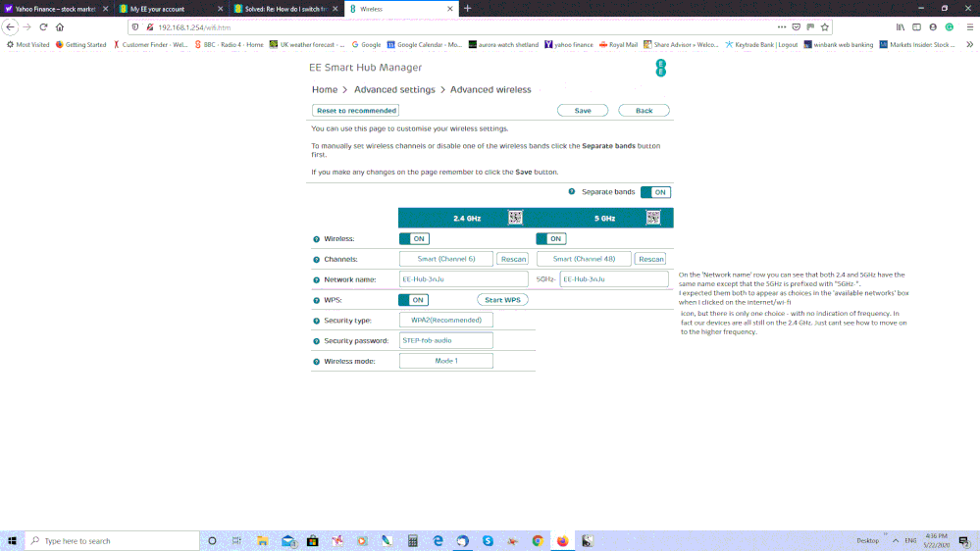
Task: Open the winbank web banking bookmark
Action: click(838, 44)
